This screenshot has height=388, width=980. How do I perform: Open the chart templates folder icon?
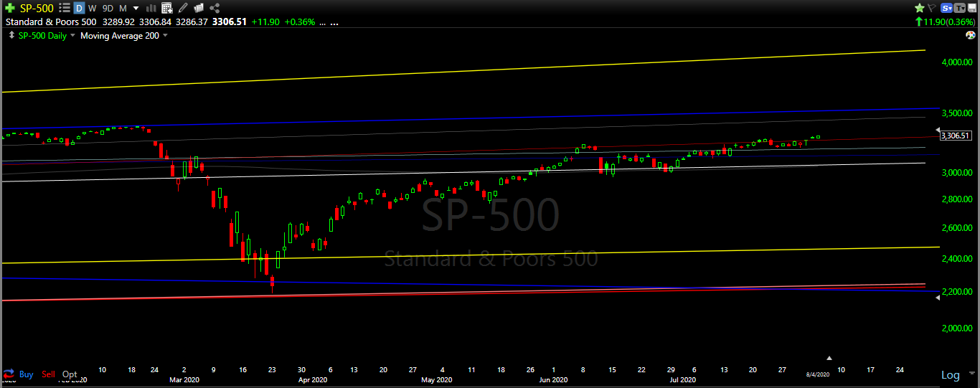click(x=199, y=8)
